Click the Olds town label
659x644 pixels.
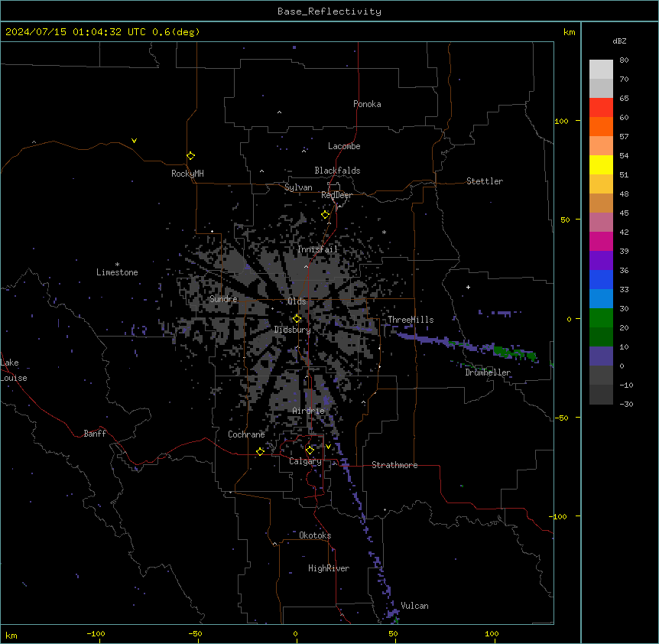(x=297, y=301)
